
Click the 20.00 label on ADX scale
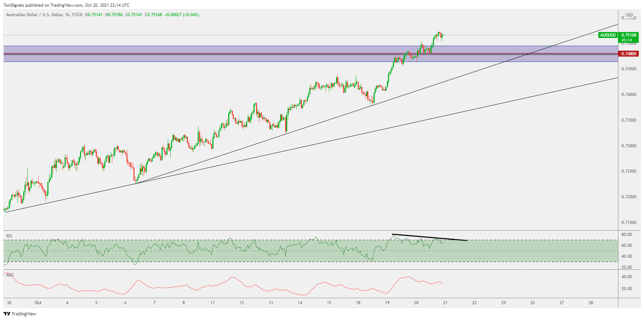[626, 289]
